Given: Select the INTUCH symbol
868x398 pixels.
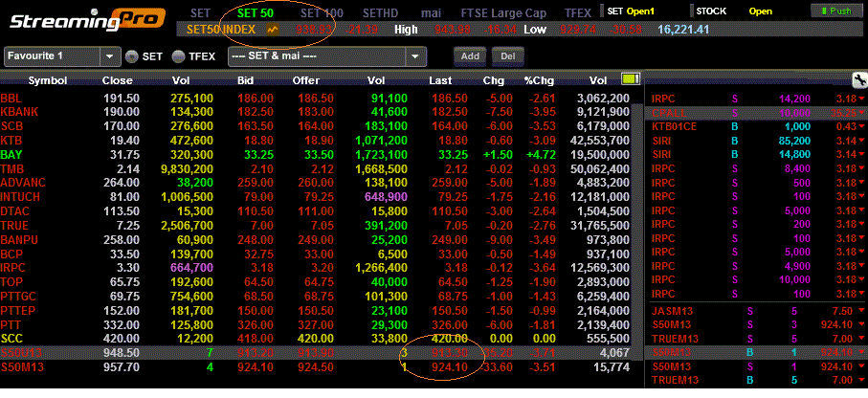Looking at the screenshot, I should (20, 197).
